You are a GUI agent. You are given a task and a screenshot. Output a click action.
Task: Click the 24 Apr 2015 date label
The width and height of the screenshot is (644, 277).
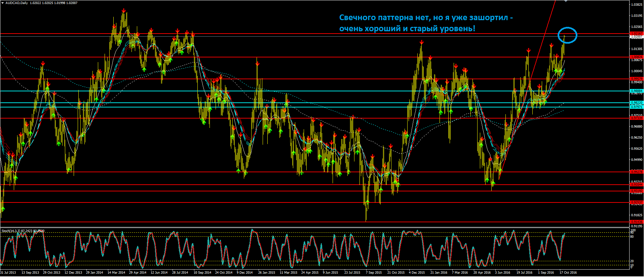coord(310,273)
